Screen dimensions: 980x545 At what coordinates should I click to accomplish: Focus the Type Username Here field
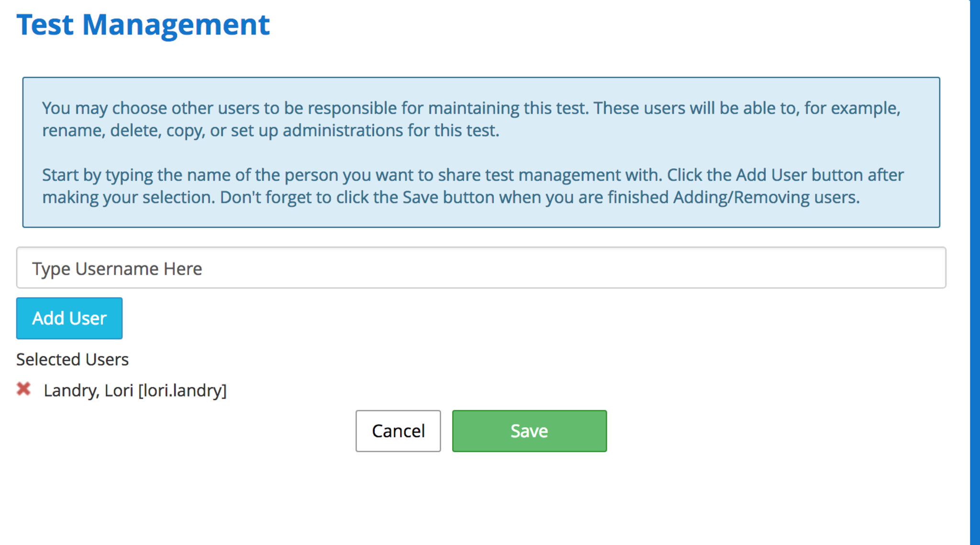[481, 268]
